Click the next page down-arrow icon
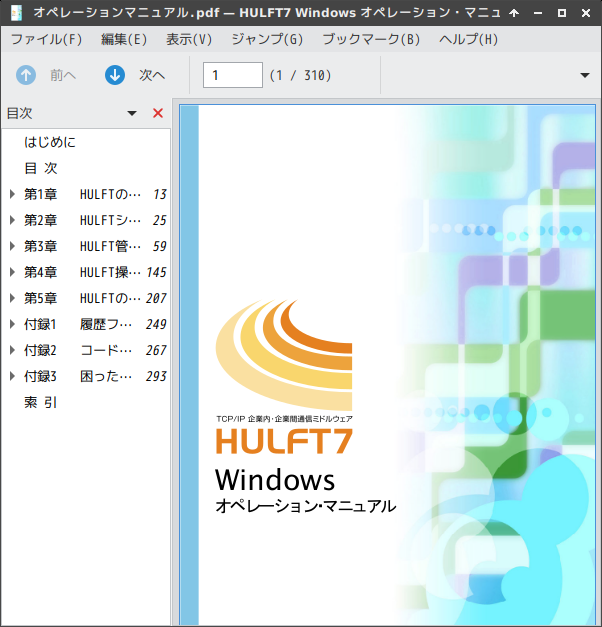This screenshot has width=602, height=627. (115, 75)
